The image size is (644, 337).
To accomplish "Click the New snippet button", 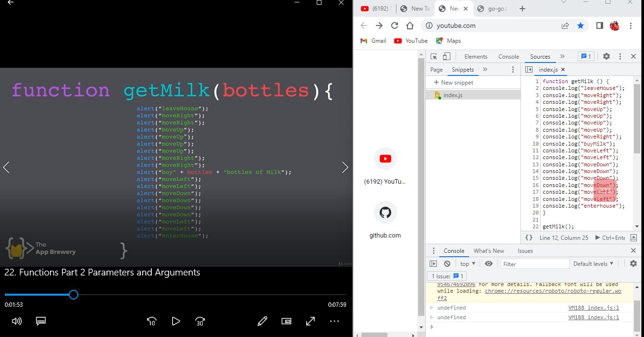I will pos(453,83).
